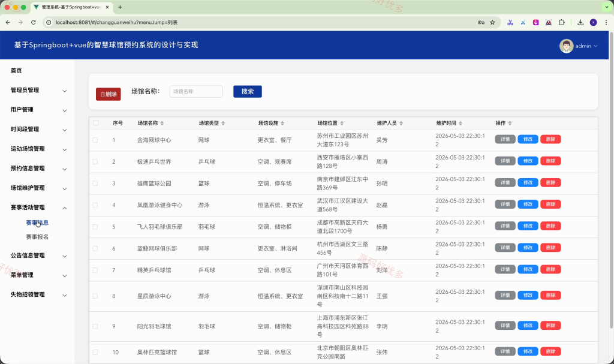Open the browser downloads icon
Viewport: 614px width, 364px height.
tap(580, 22)
